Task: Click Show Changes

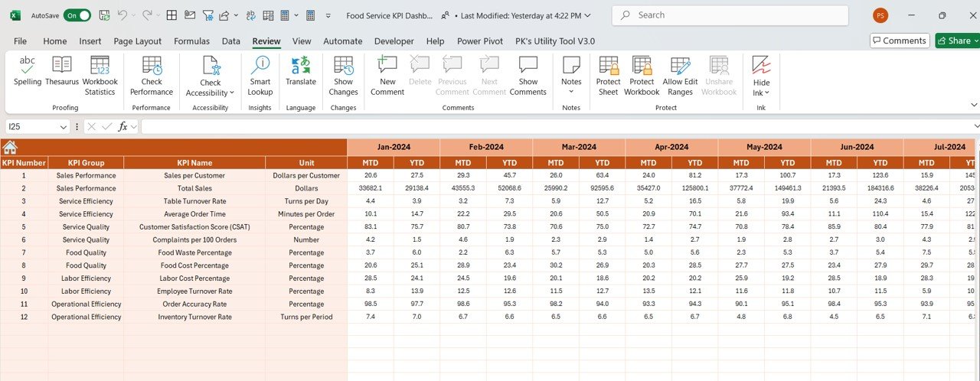Action: point(344,76)
